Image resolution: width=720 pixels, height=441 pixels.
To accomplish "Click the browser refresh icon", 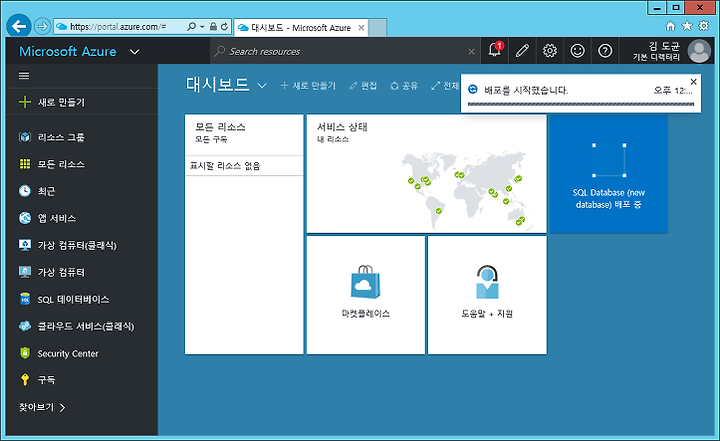I will click(224, 27).
